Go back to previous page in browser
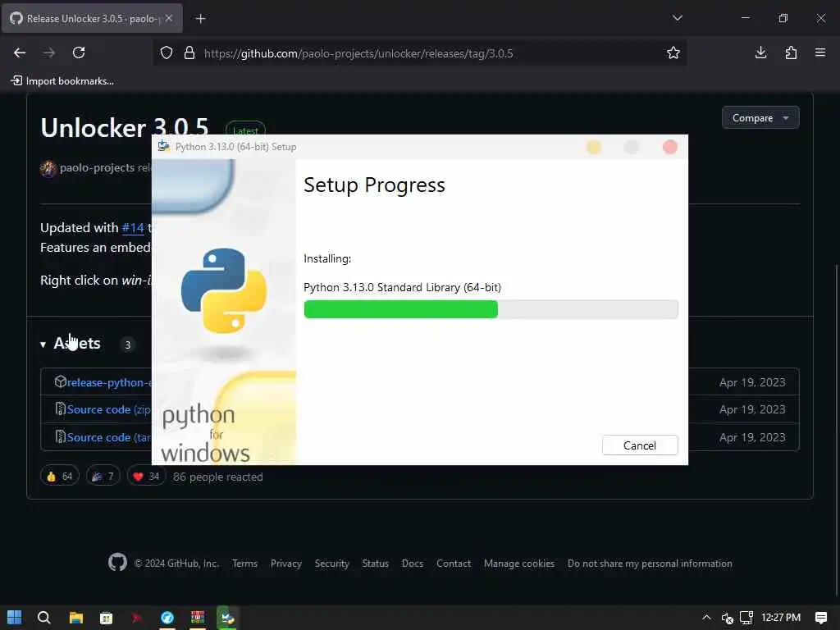Viewport: 840px width, 630px height. 20,52
